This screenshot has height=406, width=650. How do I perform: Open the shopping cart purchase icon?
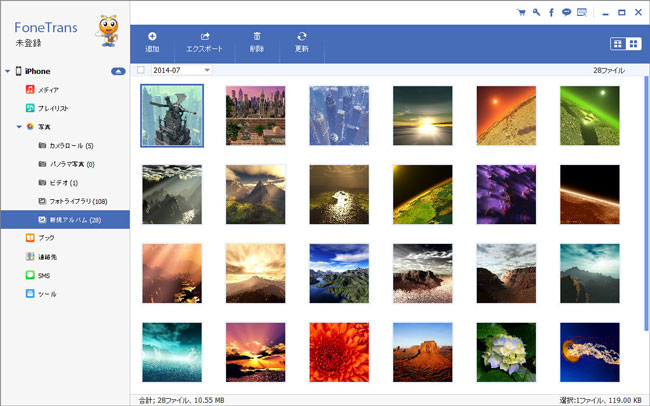pos(521,12)
